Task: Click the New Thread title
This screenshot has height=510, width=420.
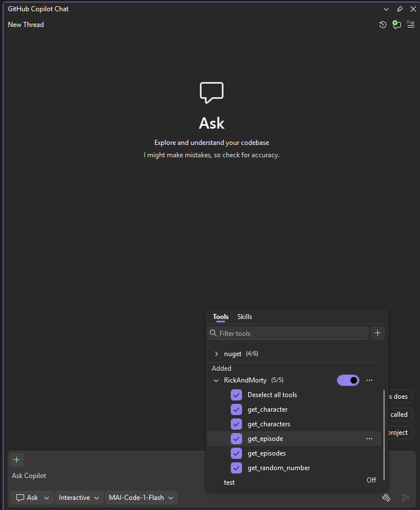Action: (26, 25)
